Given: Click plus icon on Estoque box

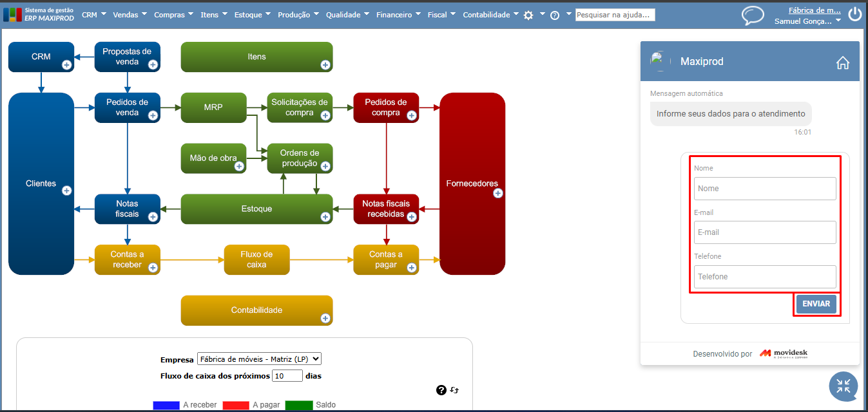Looking at the screenshot, I should click(x=325, y=217).
